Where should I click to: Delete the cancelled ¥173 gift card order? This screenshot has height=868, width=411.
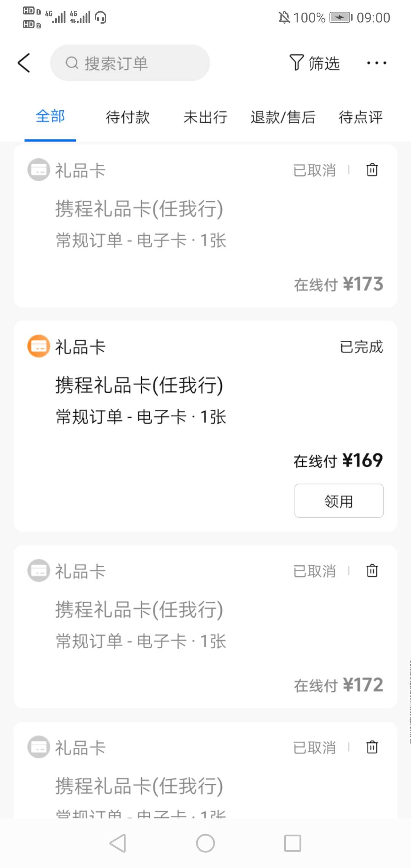click(372, 170)
